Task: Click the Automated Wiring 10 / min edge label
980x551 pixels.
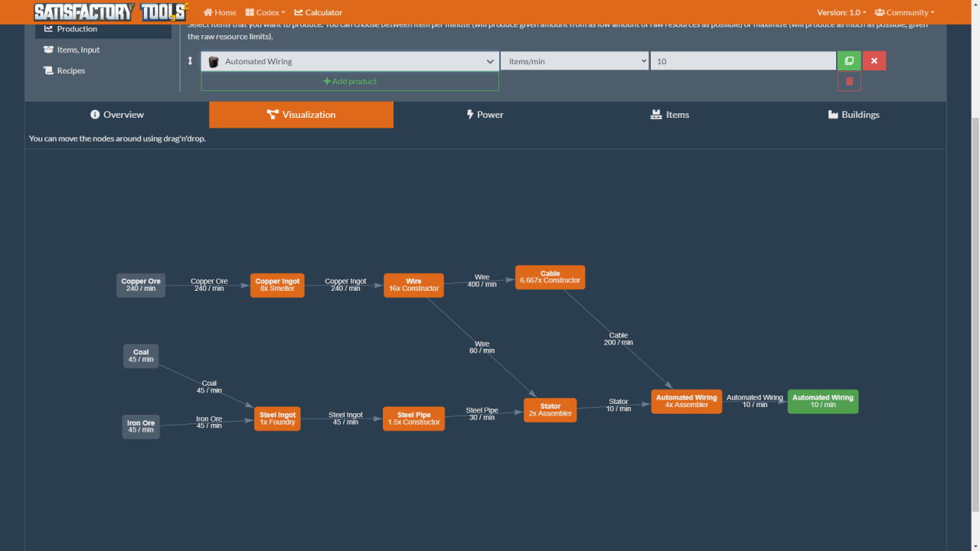Action: coord(754,401)
